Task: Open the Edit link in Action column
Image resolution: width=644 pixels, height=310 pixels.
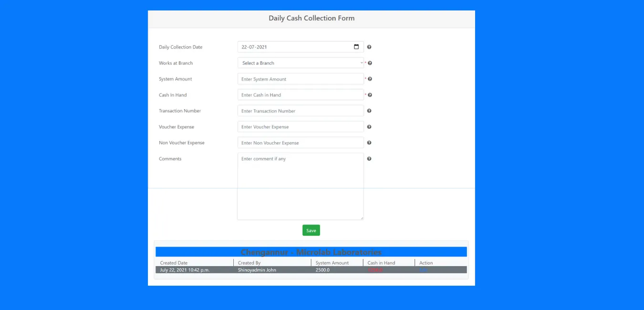Action: click(x=423, y=269)
